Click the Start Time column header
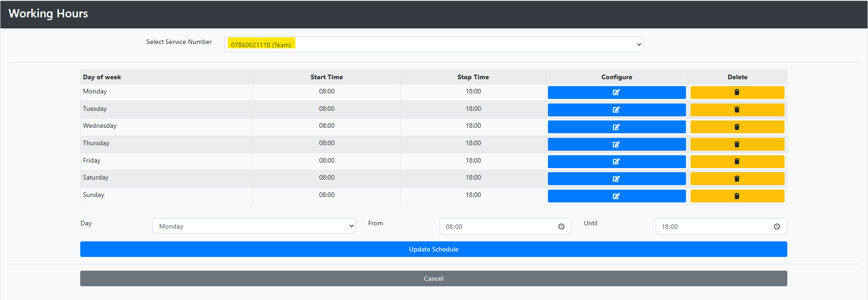868x300 pixels. (x=326, y=77)
